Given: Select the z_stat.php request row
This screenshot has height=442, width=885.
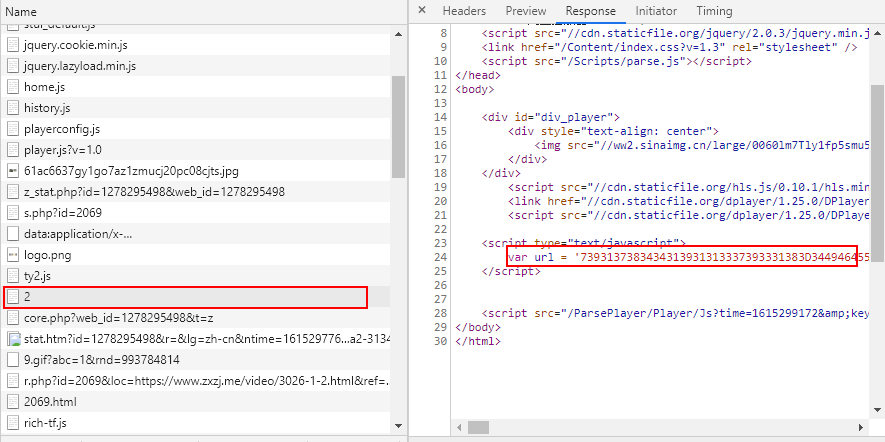Looking at the screenshot, I should click(x=196, y=192).
